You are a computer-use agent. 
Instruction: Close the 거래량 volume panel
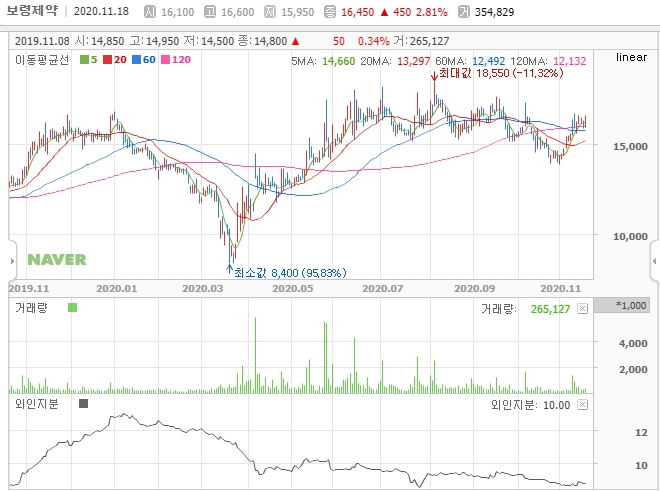[x=582, y=309]
